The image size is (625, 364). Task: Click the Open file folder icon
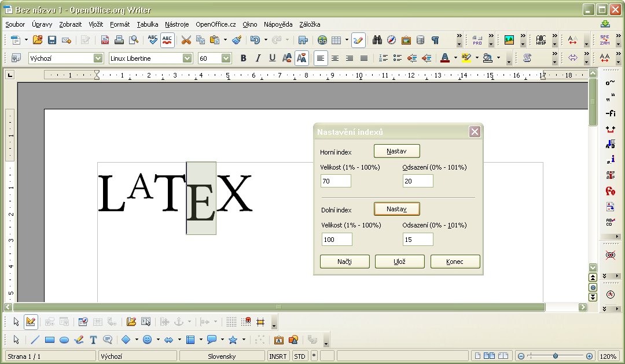coord(38,40)
